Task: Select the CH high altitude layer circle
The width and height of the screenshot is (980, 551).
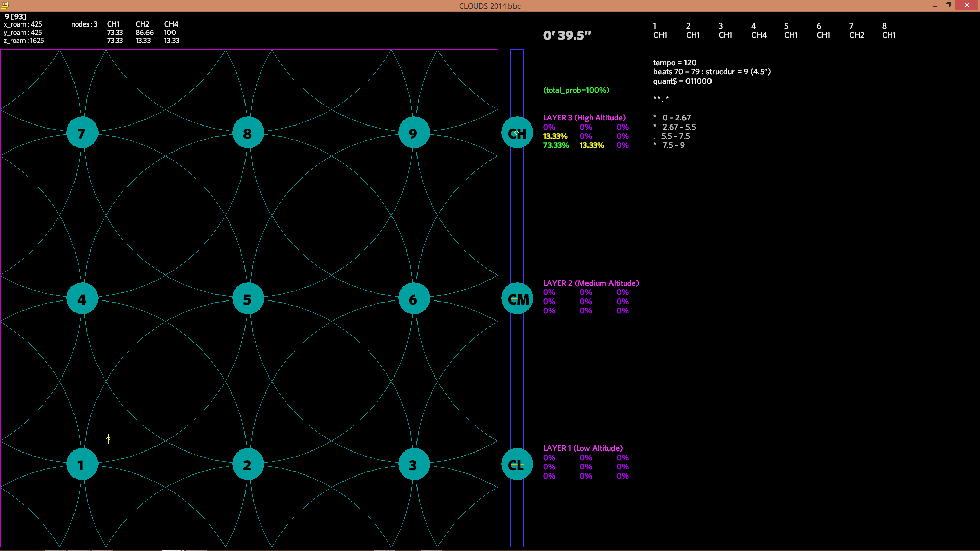Action: click(x=517, y=133)
